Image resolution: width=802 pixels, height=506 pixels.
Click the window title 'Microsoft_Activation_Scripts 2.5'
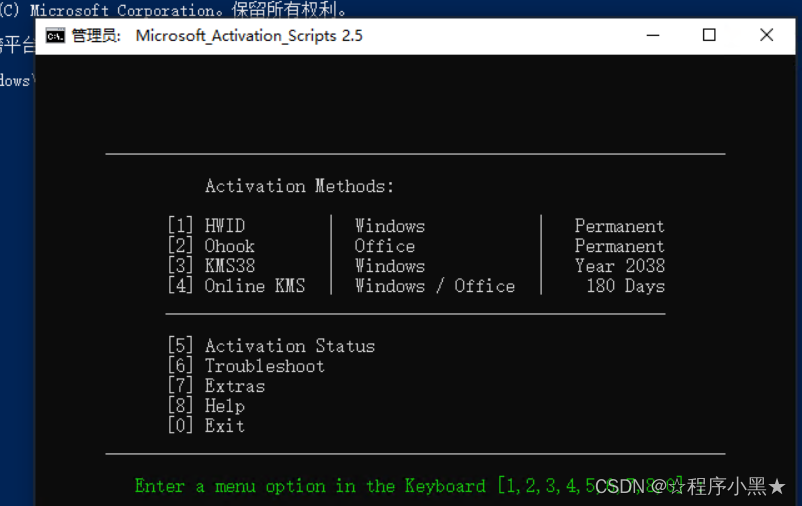point(249,36)
